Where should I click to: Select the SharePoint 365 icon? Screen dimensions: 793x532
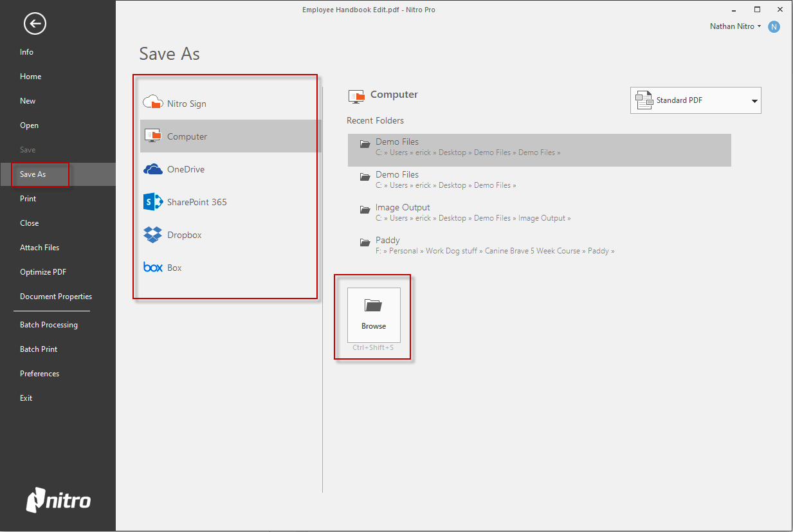pos(152,202)
